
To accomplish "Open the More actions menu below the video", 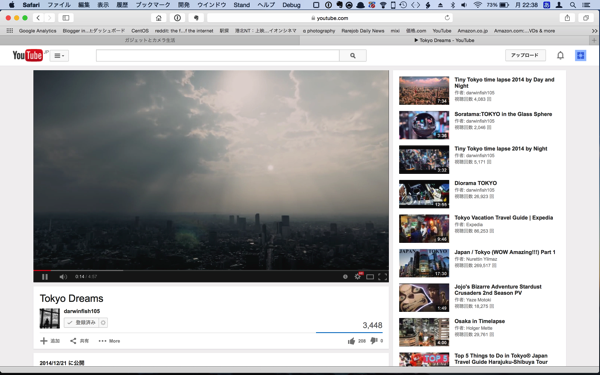I will pyautogui.click(x=109, y=341).
